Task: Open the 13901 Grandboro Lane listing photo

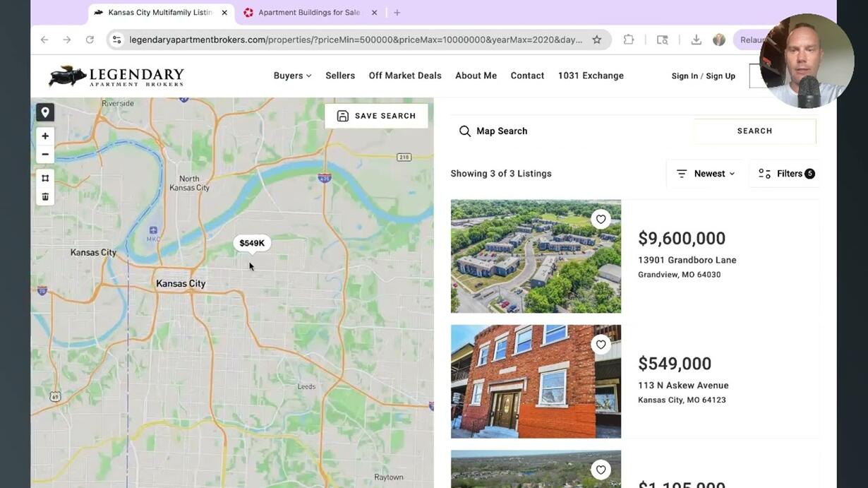Action: pos(536,256)
